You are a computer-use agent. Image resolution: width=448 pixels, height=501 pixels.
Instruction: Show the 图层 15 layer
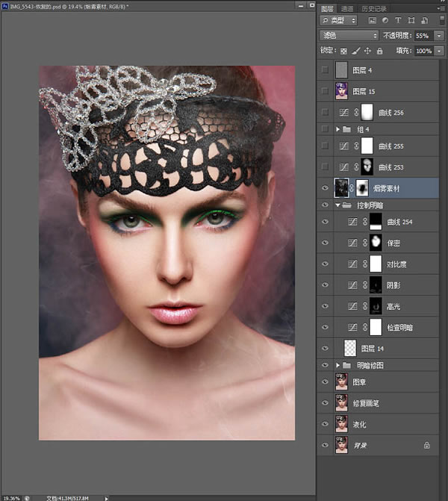324,91
